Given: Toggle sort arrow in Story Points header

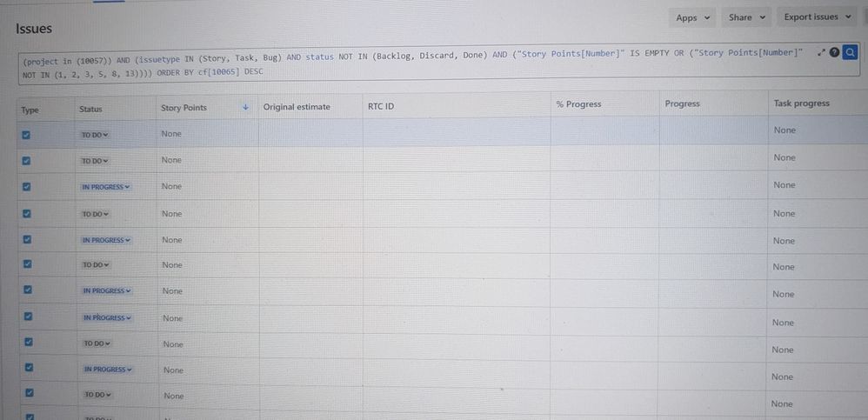Looking at the screenshot, I should click(246, 107).
